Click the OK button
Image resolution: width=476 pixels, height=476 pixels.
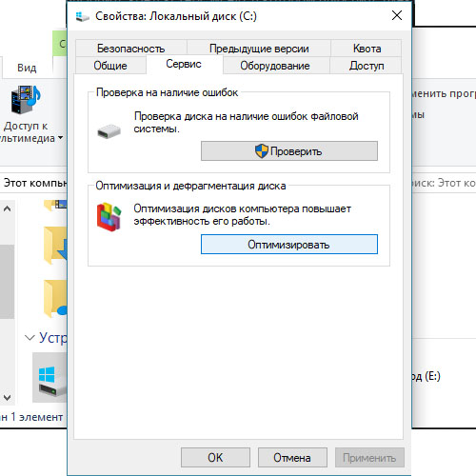215,458
